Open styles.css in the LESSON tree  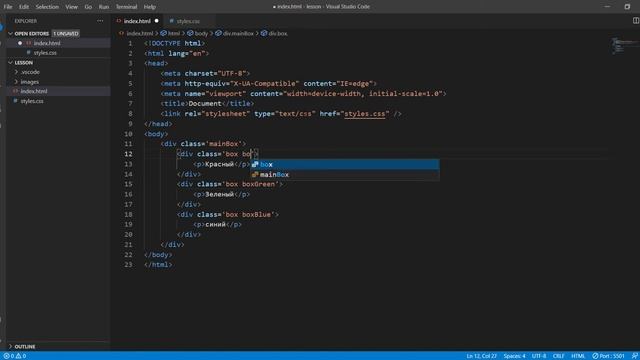[32, 101]
